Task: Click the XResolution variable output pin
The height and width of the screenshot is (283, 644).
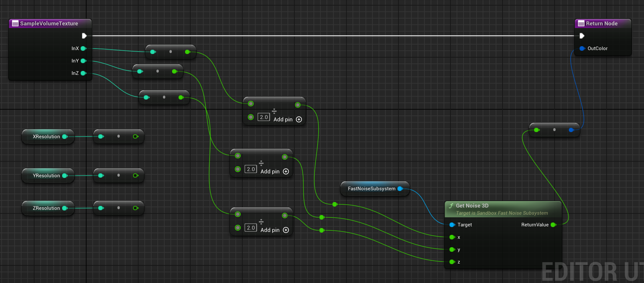Action: pyautogui.click(x=65, y=137)
